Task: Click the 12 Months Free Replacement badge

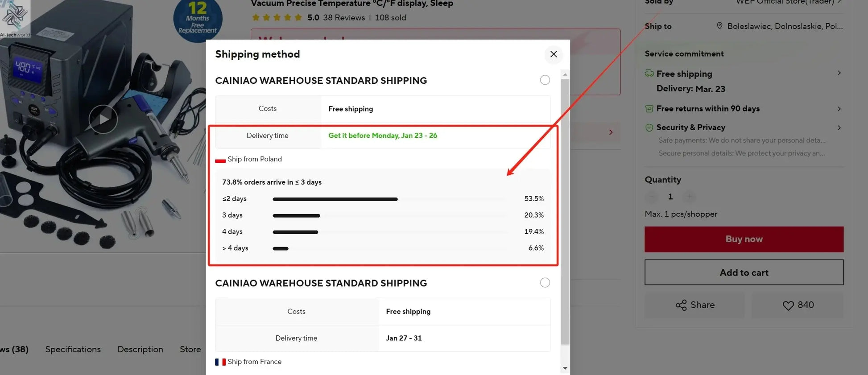Action: click(198, 20)
